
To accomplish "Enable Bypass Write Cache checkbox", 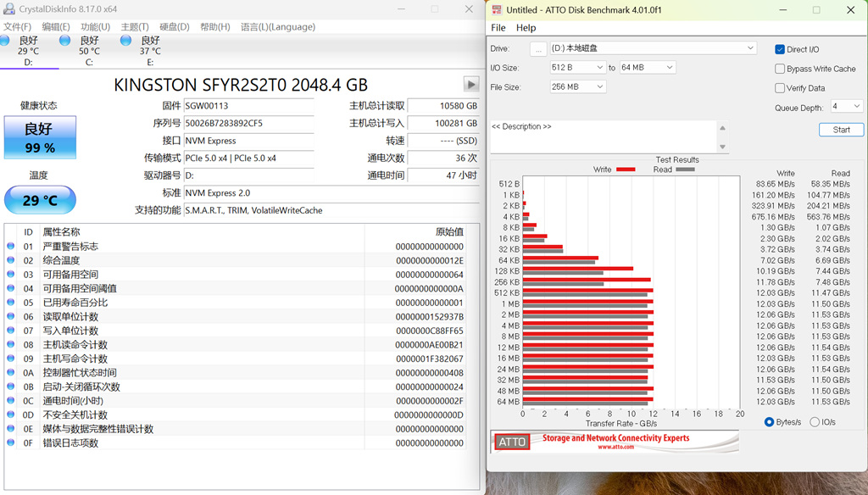I will tap(780, 69).
